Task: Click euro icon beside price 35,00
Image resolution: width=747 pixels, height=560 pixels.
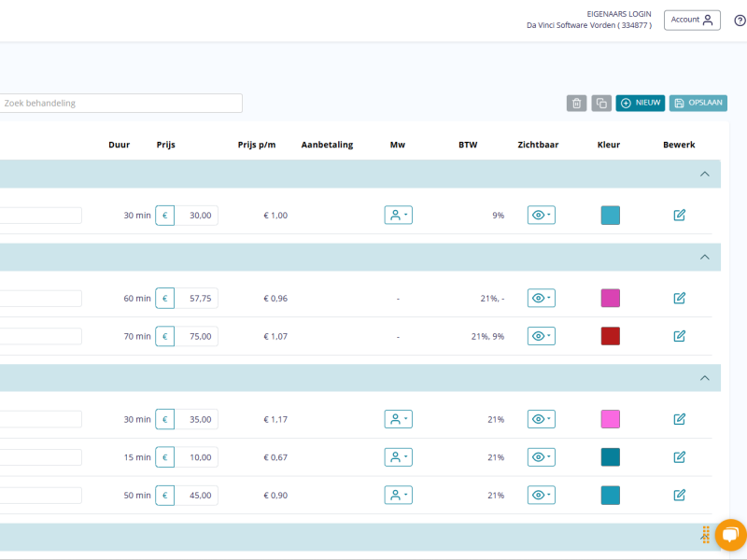Action: tap(165, 419)
